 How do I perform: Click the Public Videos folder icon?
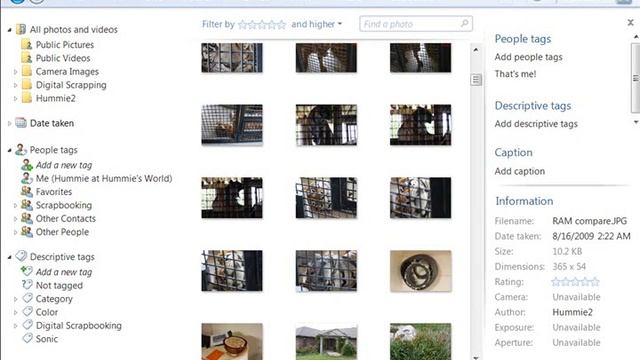27,58
